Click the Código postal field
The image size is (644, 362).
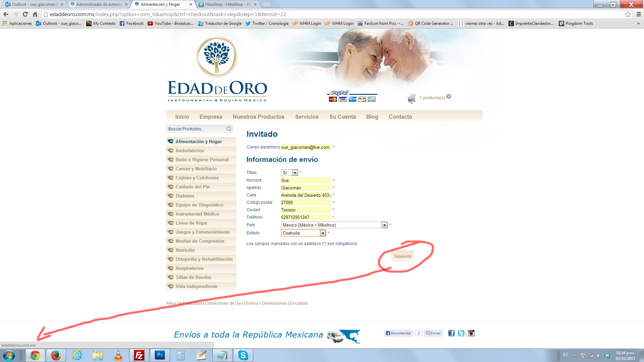[306, 202]
